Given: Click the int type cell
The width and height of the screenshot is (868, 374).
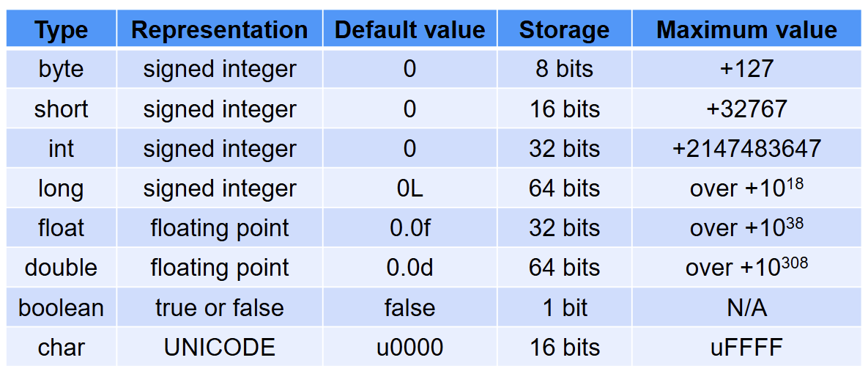Looking at the screenshot, I should [61, 149].
